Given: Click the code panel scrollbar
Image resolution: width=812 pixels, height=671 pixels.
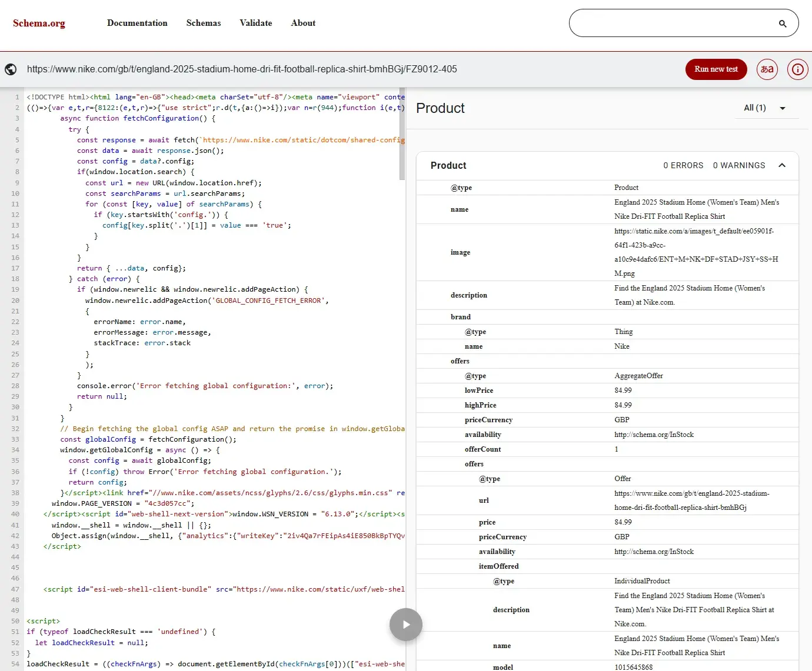Looking at the screenshot, I should click(x=403, y=132).
